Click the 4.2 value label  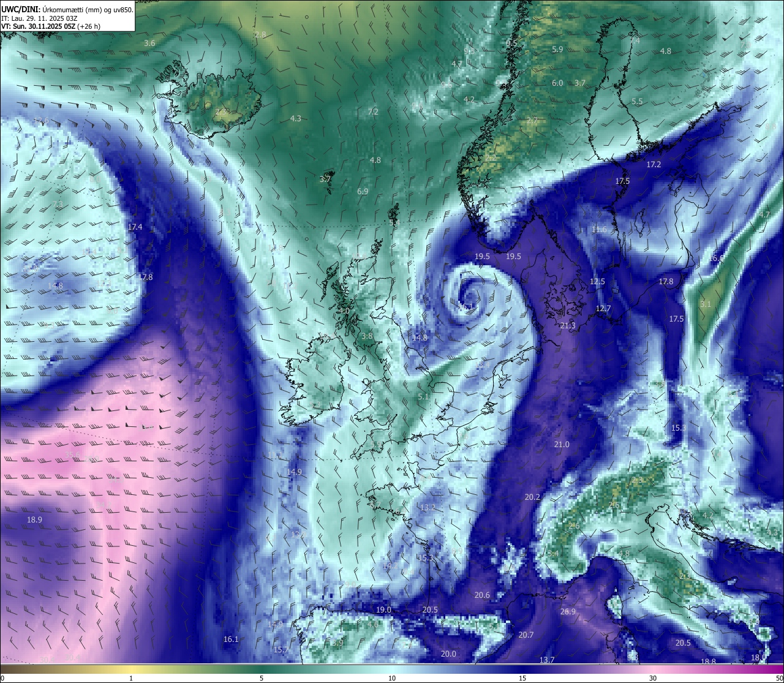tap(469, 99)
